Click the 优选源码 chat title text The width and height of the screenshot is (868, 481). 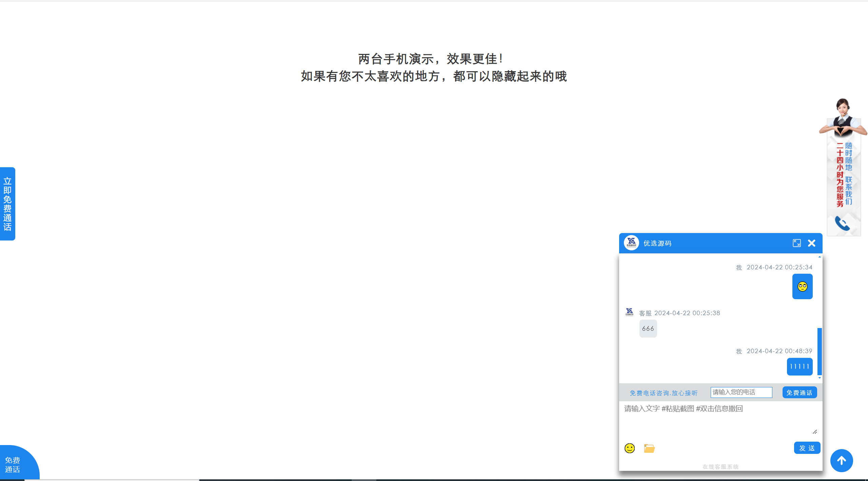coord(657,243)
